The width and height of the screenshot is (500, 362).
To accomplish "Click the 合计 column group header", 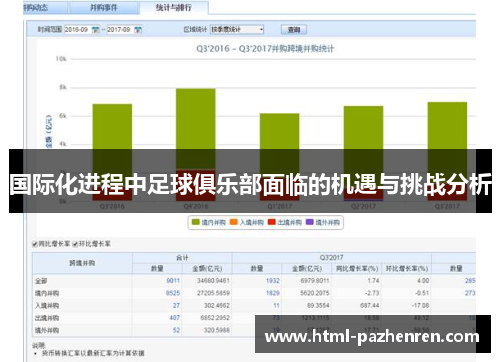I will [182, 258].
